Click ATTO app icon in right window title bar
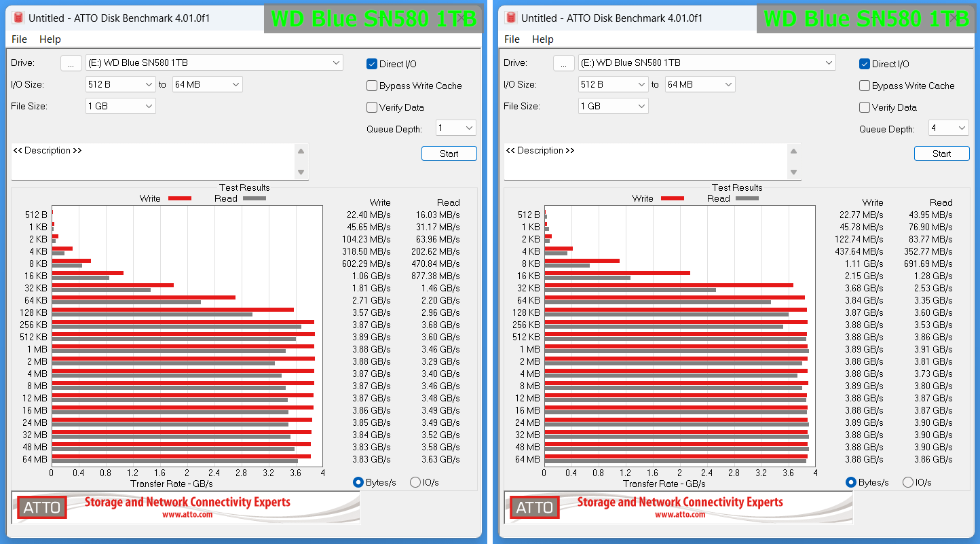Image resolution: width=980 pixels, height=544 pixels. click(511, 18)
